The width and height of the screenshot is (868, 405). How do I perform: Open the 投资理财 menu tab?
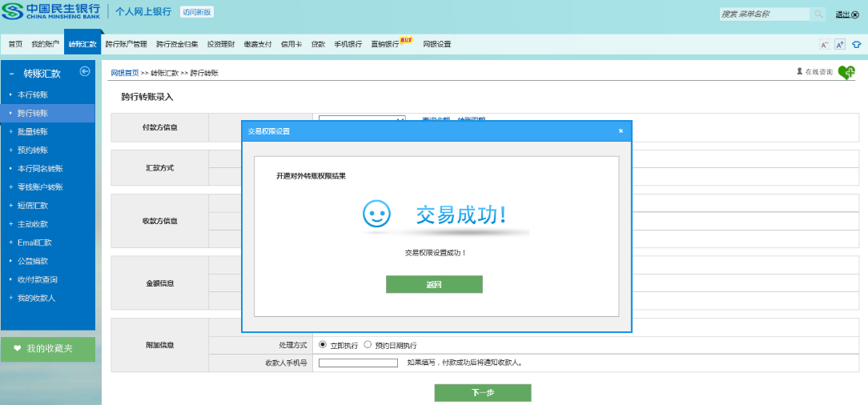220,44
